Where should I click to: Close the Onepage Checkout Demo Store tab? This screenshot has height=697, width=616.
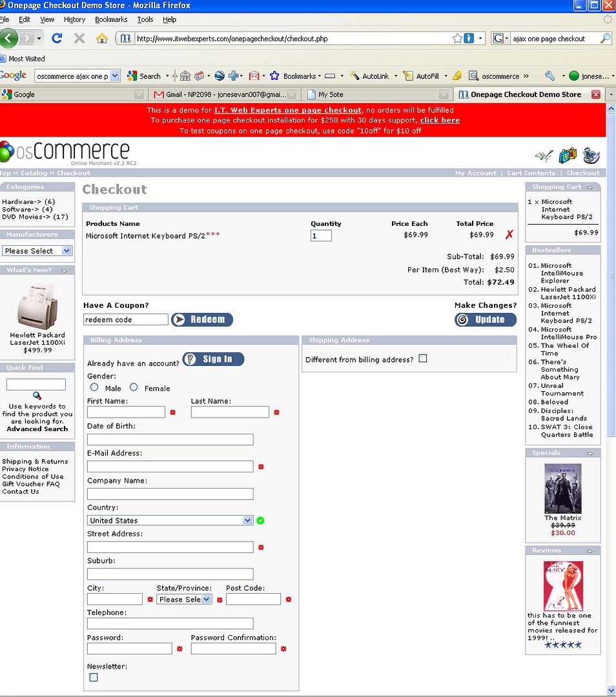(x=596, y=94)
